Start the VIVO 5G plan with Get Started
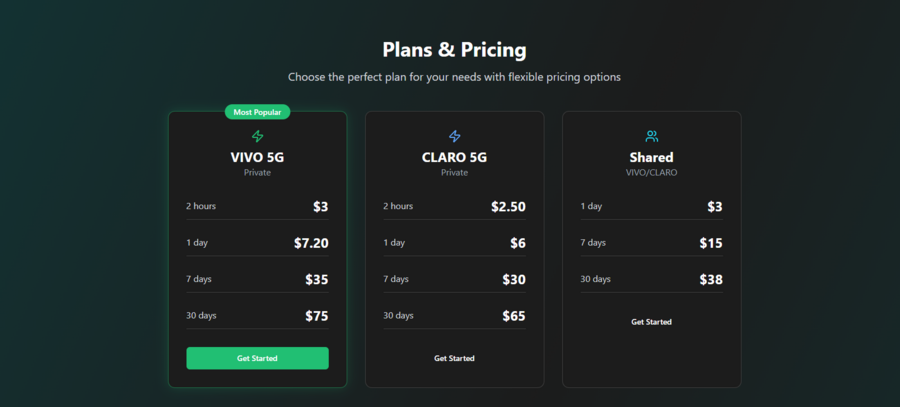900x407 pixels. (x=257, y=358)
